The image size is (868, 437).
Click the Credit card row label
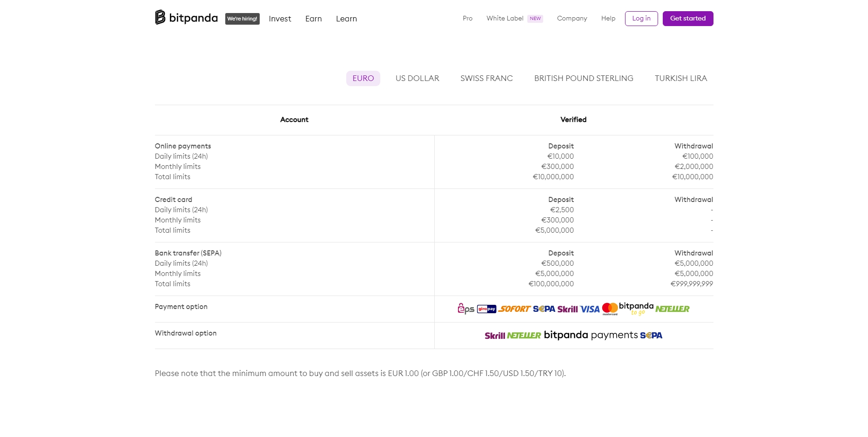[174, 200]
